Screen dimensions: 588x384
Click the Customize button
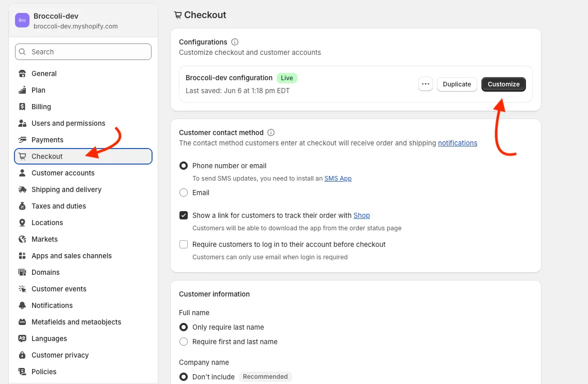[x=503, y=84]
